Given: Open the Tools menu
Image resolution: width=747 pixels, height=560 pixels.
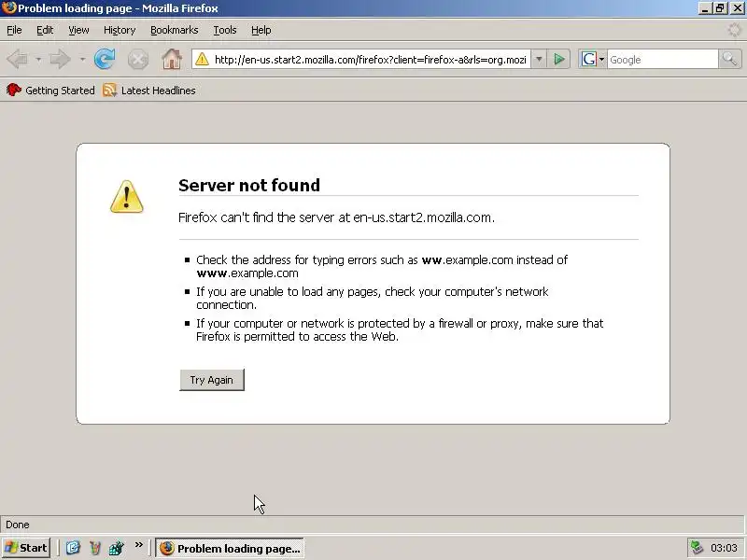Looking at the screenshot, I should 225,30.
